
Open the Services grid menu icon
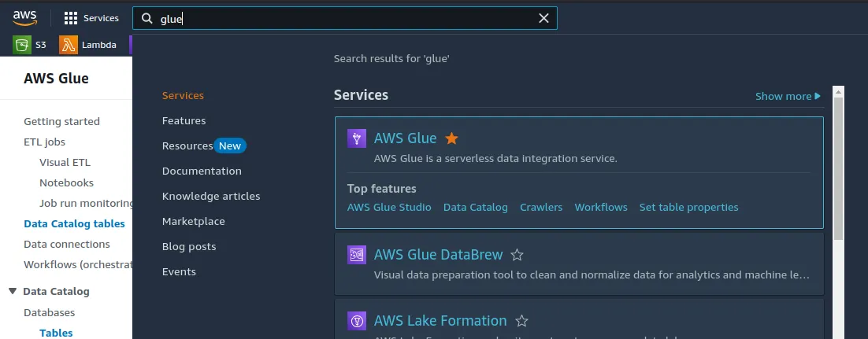[71, 18]
